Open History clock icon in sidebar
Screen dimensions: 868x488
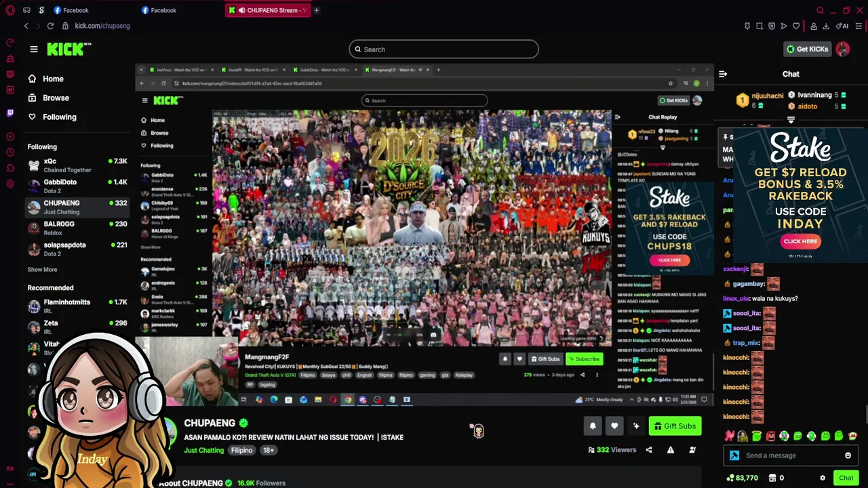(9, 152)
